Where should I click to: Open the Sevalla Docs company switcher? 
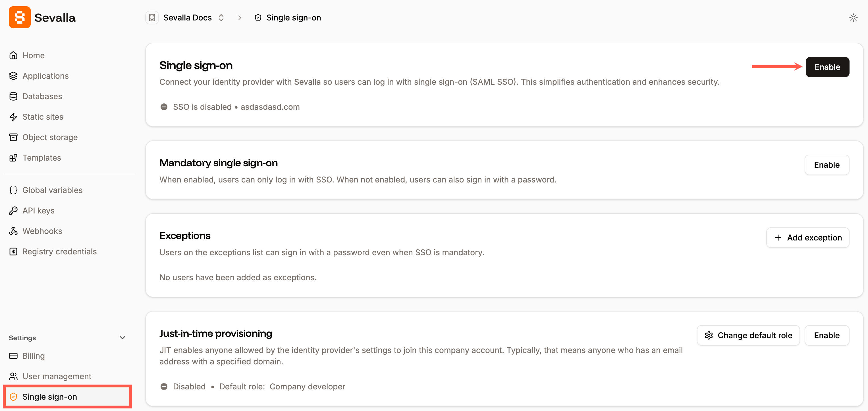[x=194, y=18]
